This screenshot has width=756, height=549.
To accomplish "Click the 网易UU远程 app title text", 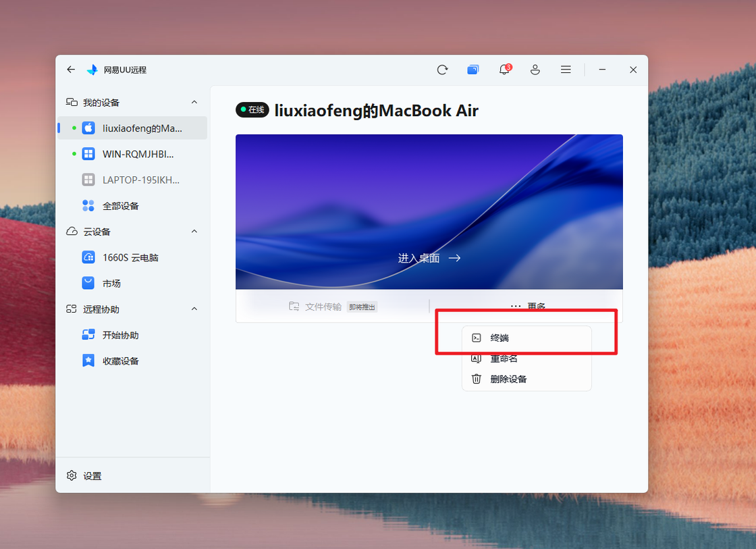I will (125, 70).
